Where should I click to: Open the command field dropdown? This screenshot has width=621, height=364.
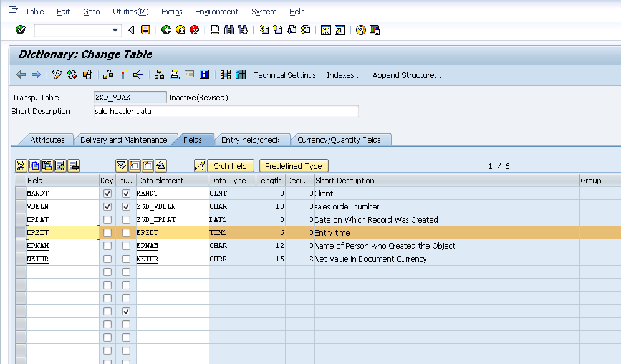click(x=115, y=29)
